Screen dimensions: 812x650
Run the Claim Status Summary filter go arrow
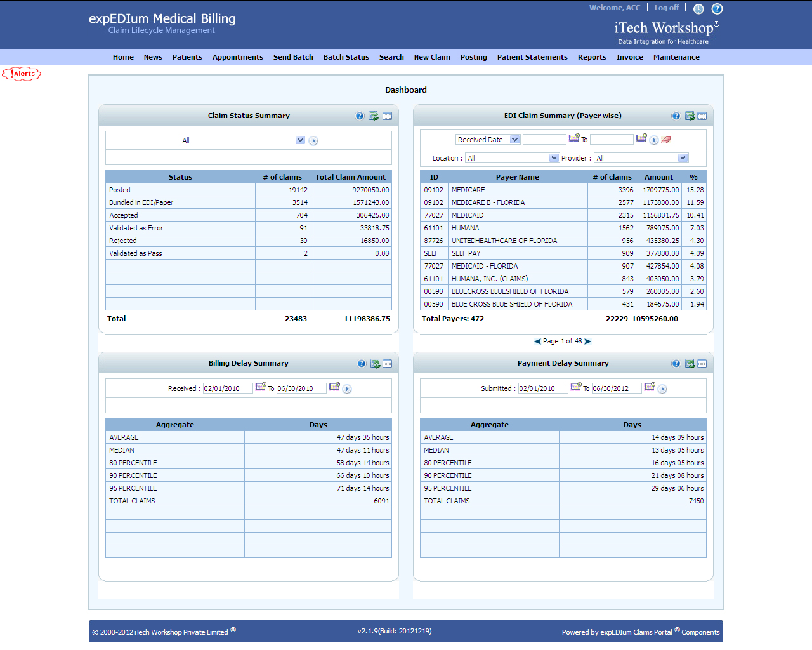[x=313, y=141]
